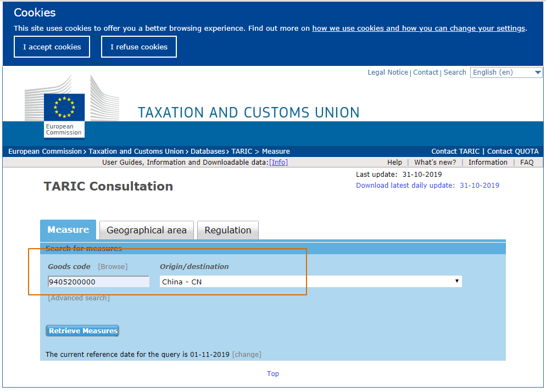Jump to page Top link
546x392 pixels.
[273, 373]
